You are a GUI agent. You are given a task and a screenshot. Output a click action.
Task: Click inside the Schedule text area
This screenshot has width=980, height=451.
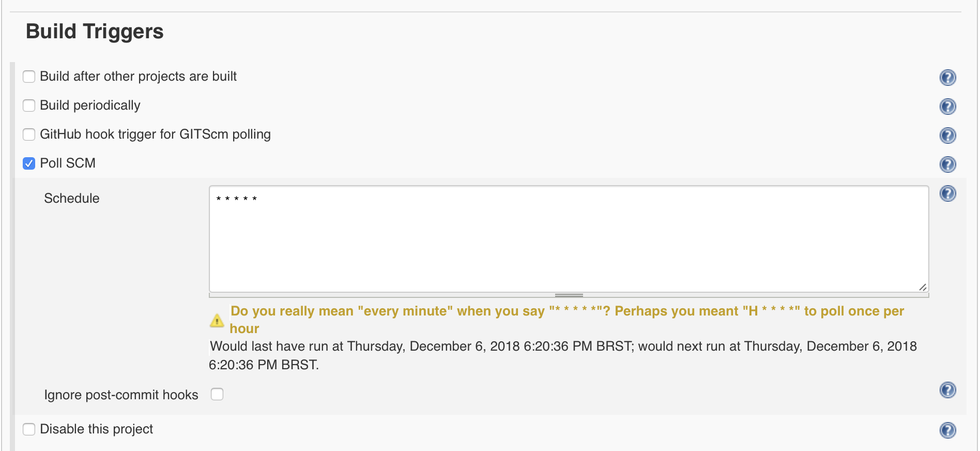[569, 239]
